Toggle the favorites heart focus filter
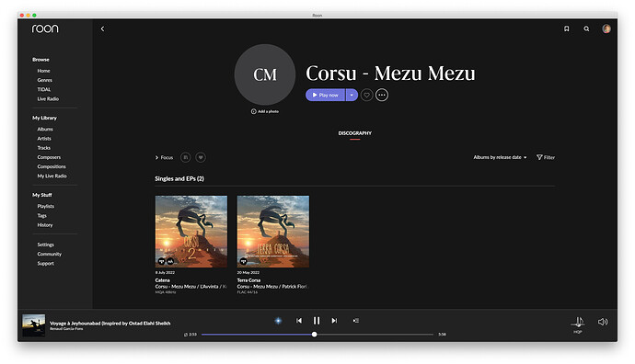The width and height of the screenshot is (635, 364). click(x=201, y=157)
